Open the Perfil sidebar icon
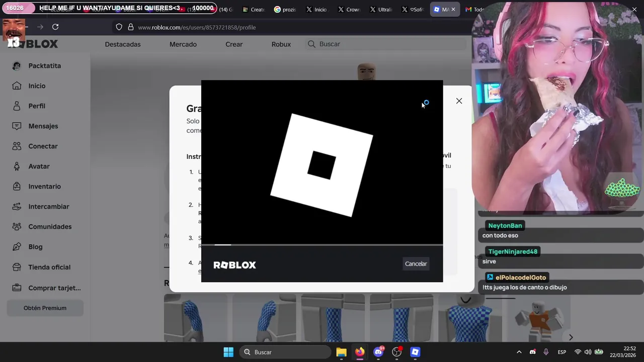 point(17,106)
